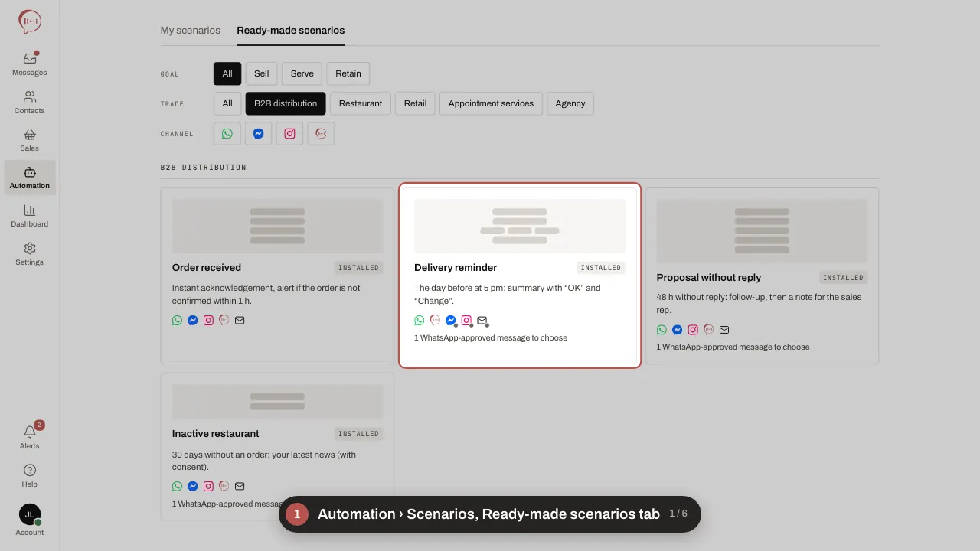Click the email icon on Proposal without reply card
The height and width of the screenshot is (551, 980).
pyautogui.click(x=724, y=330)
